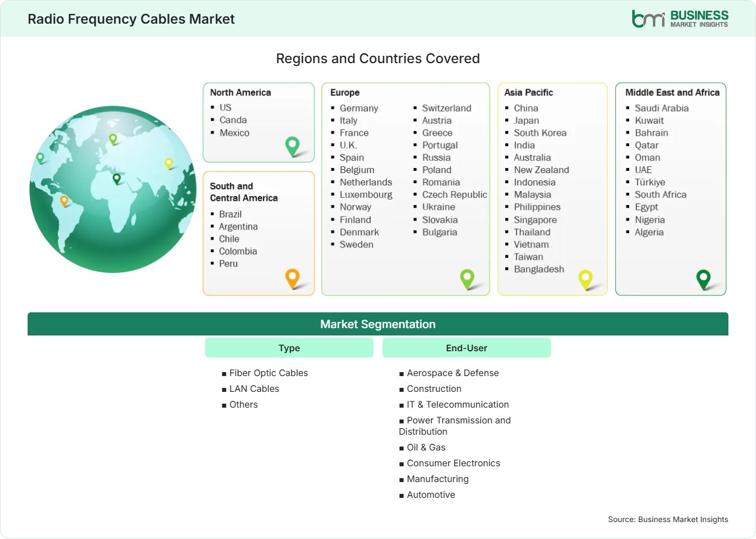Click Chile in the country list
Screen dimensions: 756x539
(229, 239)
